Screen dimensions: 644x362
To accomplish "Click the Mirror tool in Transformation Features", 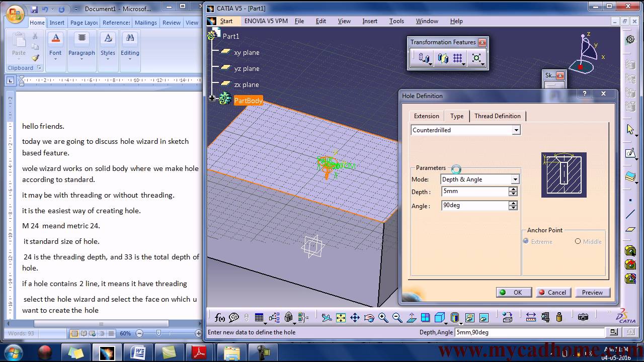I will [x=443, y=58].
